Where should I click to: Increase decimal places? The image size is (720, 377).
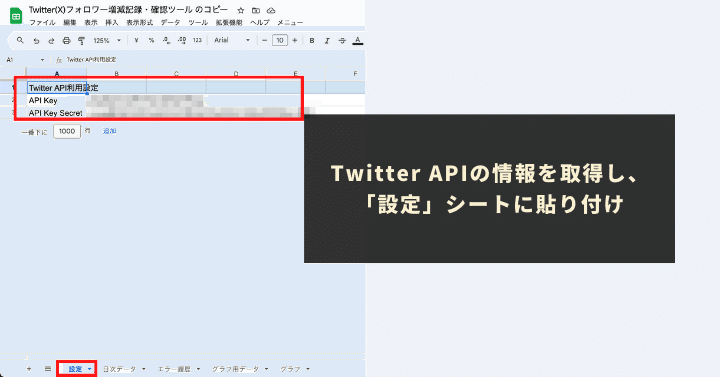point(182,40)
